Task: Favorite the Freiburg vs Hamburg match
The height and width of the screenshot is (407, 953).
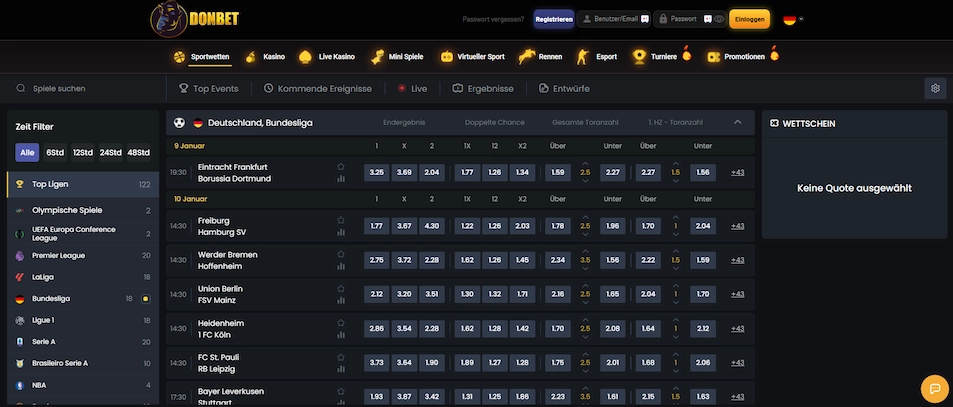Action: [341, 220]
